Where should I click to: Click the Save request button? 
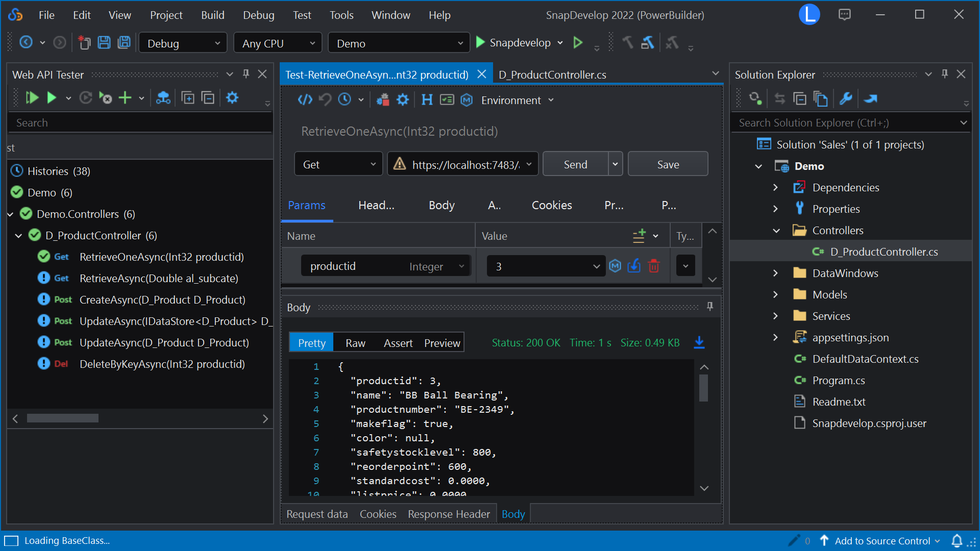tap(668, 165)
